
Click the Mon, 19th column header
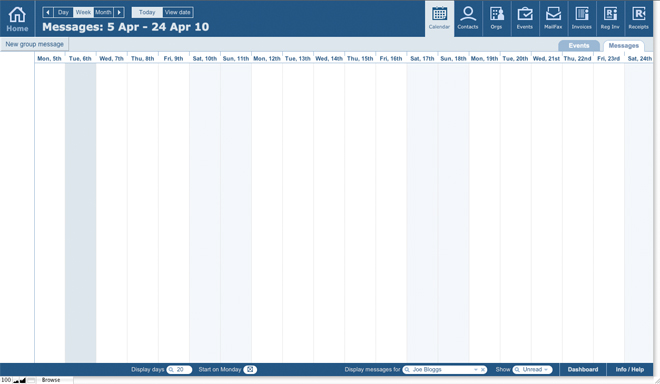pyautogui.click(x=484, y=59)
